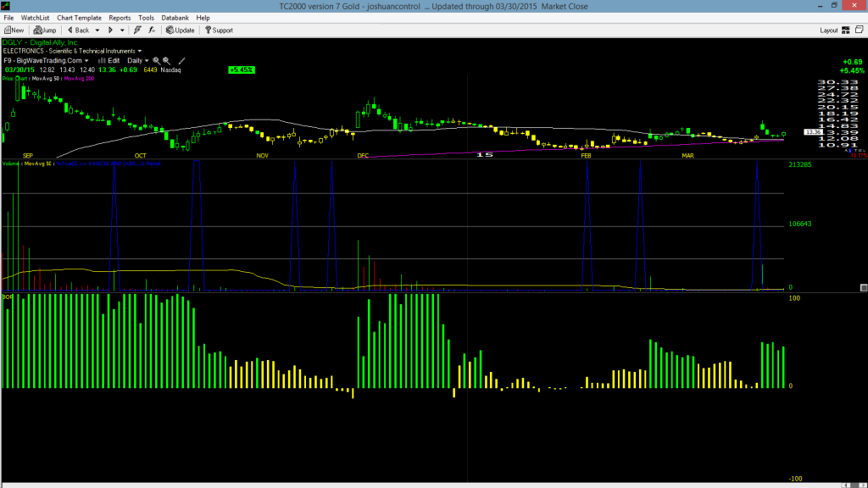Open Support from the toolbar

pyautogui.click(x=219, y=30)
